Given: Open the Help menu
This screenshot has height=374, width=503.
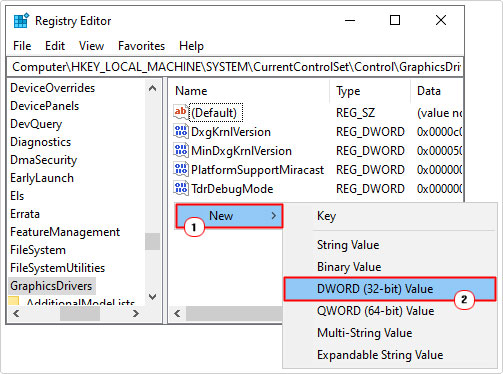Looking at the screenshot, I should (x=191, y=46).
